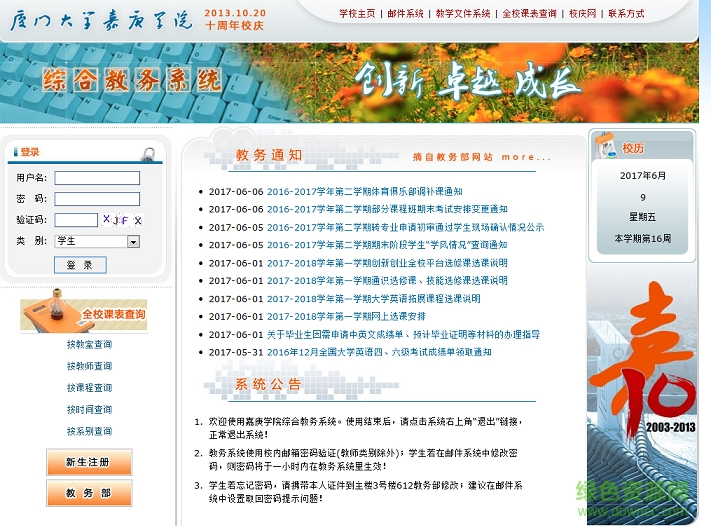Click the 教务通知 section heading
This screenshot has height=530, width=711.
point(269,156)
